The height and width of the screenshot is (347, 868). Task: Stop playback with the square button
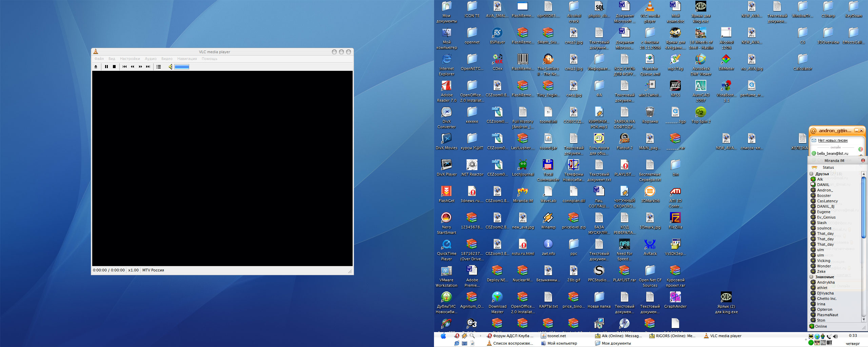click(x=114, y=67)
